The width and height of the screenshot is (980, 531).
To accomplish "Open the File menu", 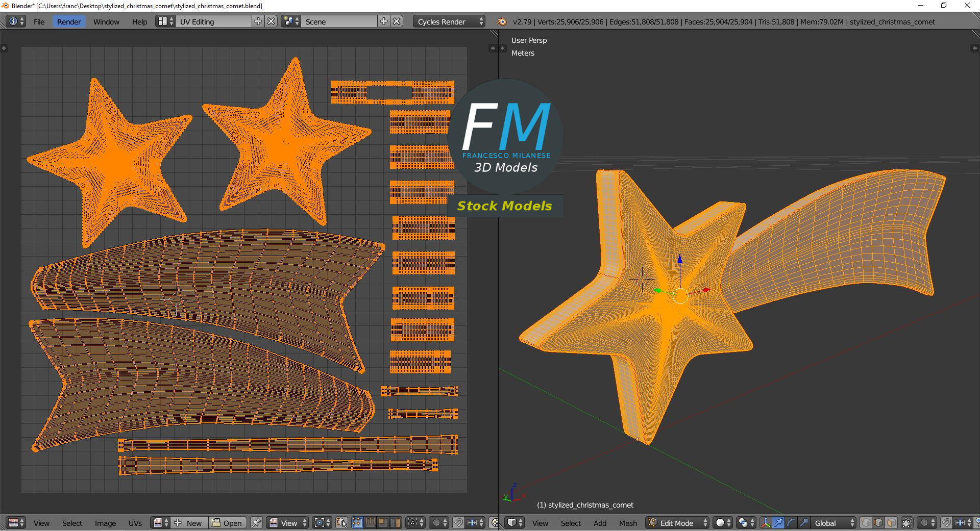I will coord(39,22).
